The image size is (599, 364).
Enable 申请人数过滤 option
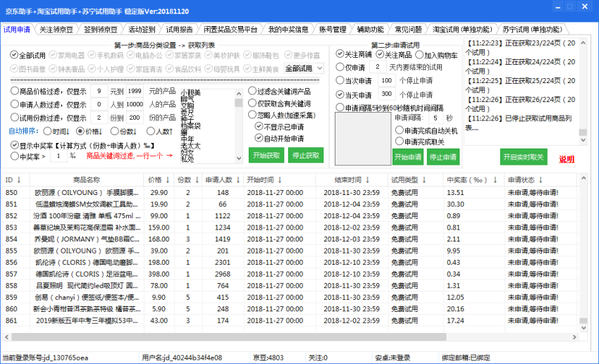coord(15,103)
